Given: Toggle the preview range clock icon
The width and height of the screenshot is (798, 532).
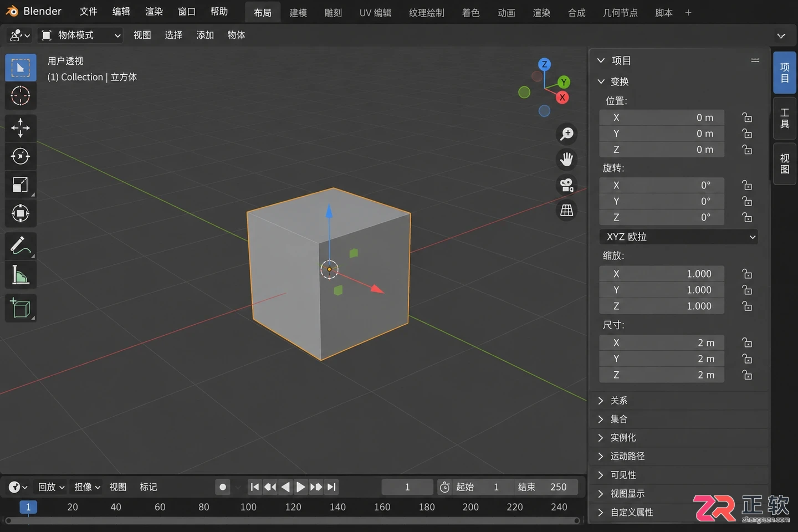Looking at the screenshot, I should pyautogui.click(x=444, y=487).
